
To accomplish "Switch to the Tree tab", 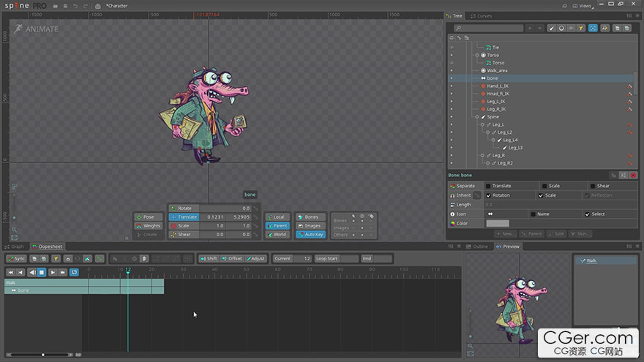I will (454, 16).
